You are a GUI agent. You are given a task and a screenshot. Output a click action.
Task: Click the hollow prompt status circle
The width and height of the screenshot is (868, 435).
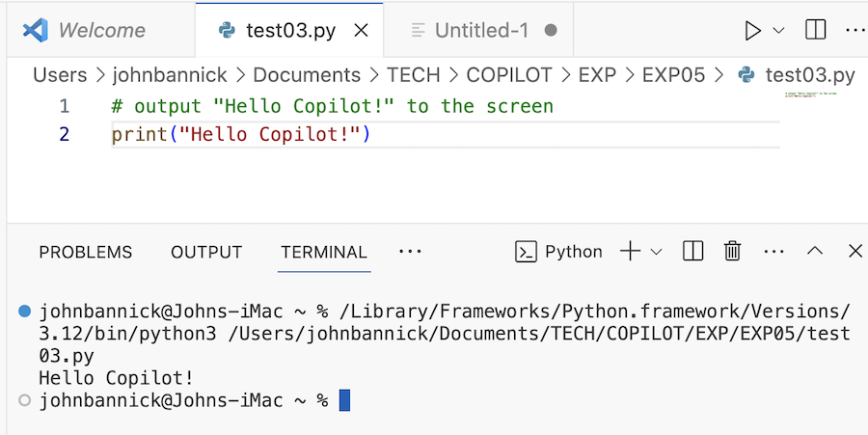point(24,400)
